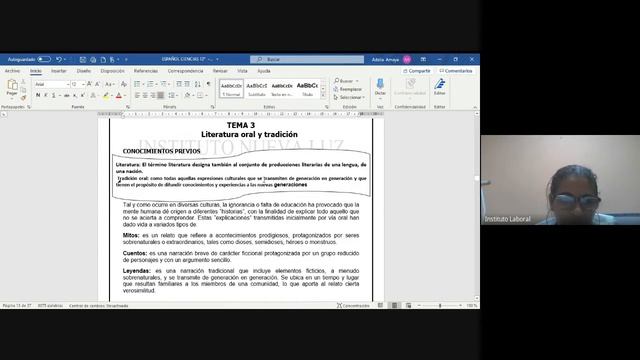Toggle superscript formatting
The image size is (640, 360).
(x=82, y=95)
